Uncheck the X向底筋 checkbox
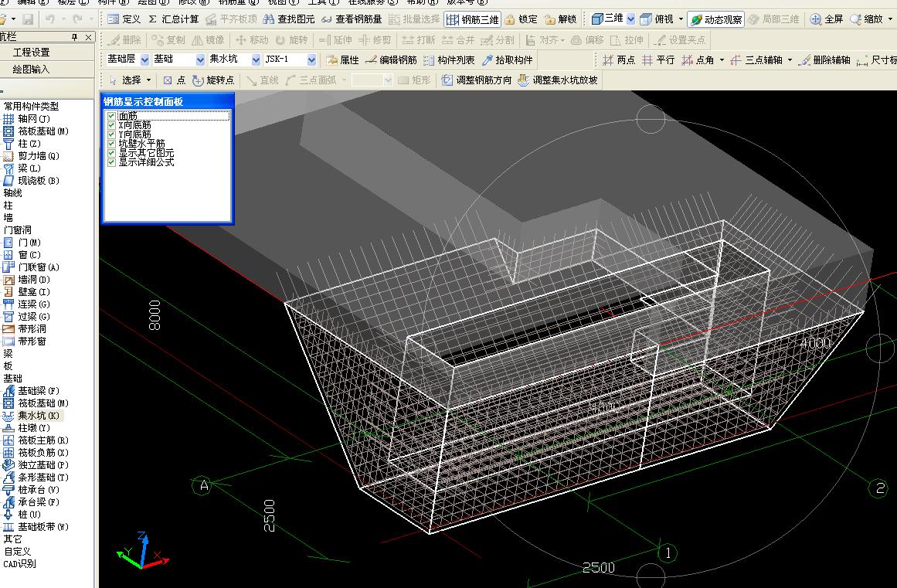 pos(111,125)
